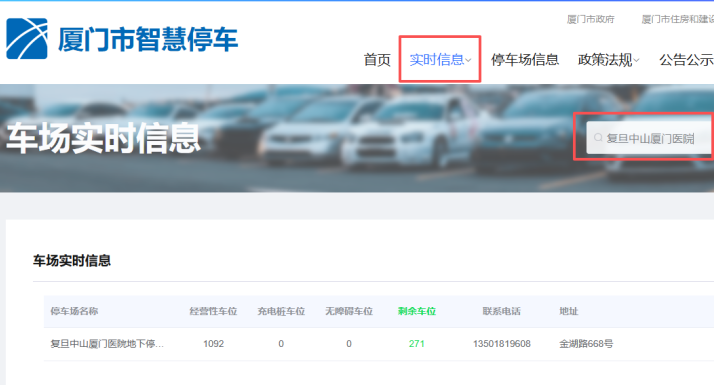
Task: Select the 充电桩车位 column header
Action: click(x=281, y=311)
